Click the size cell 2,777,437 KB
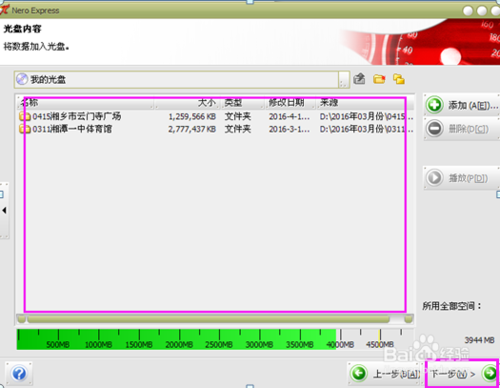 tap(192, 129)
